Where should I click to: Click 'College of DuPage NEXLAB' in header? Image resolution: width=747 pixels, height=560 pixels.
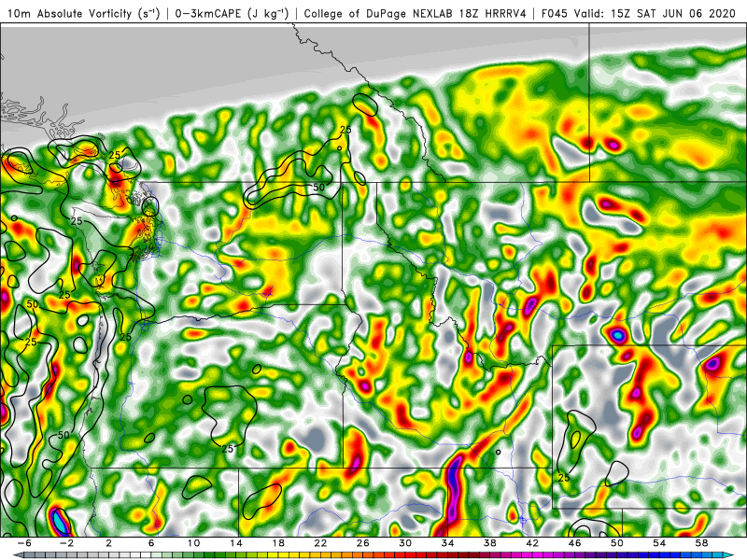click(380, 13)
